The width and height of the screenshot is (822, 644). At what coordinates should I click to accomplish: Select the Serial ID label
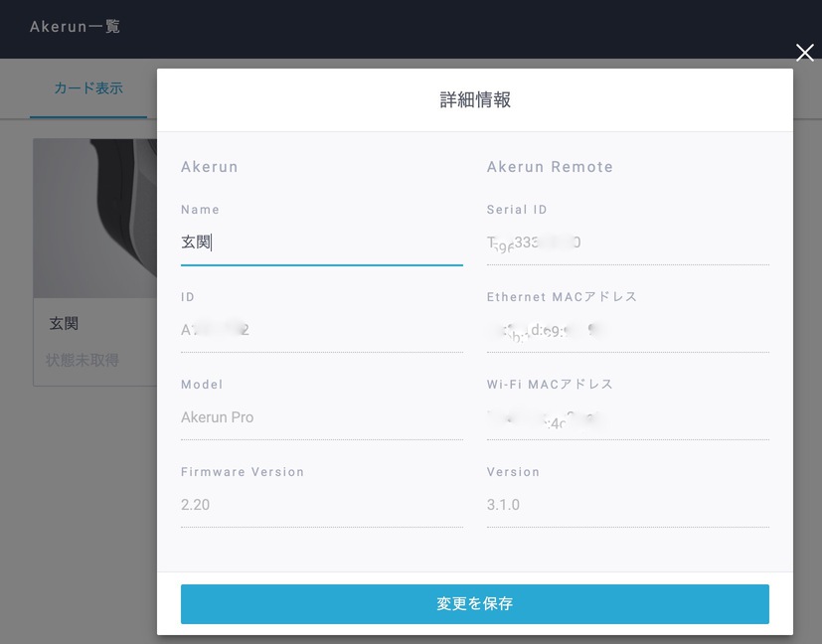coord(517,210)
